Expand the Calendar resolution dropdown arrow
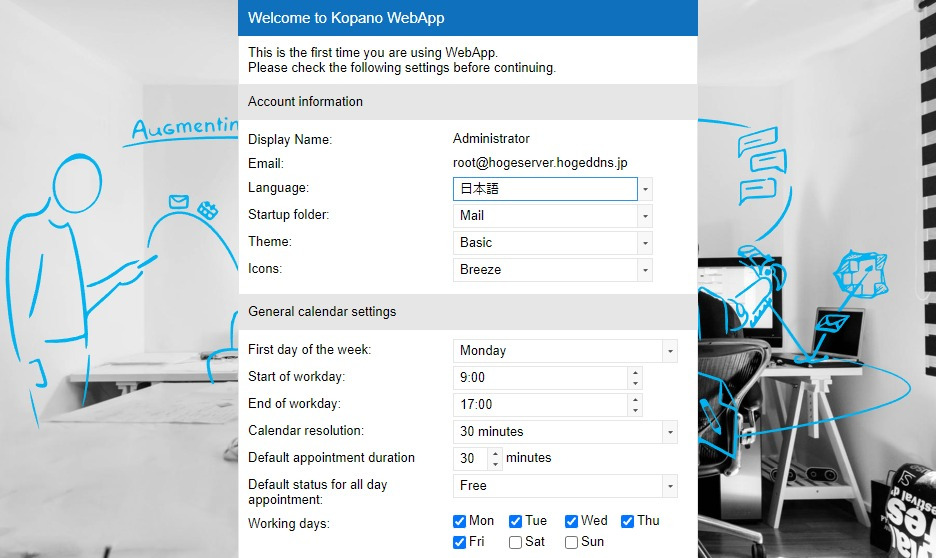Image resolution: width=936 pixels, height=558 pixels. point(670,431)
